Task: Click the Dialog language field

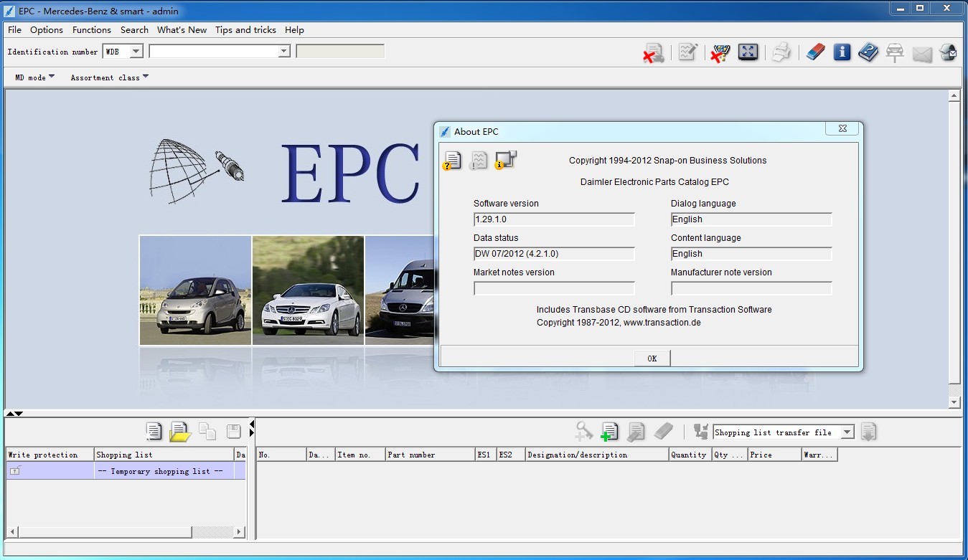Action: point(751,219)
